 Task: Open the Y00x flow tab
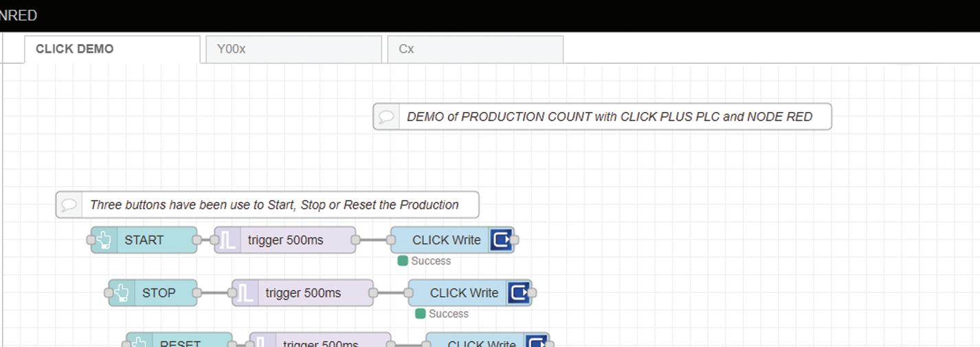click(x=293, y=49)
